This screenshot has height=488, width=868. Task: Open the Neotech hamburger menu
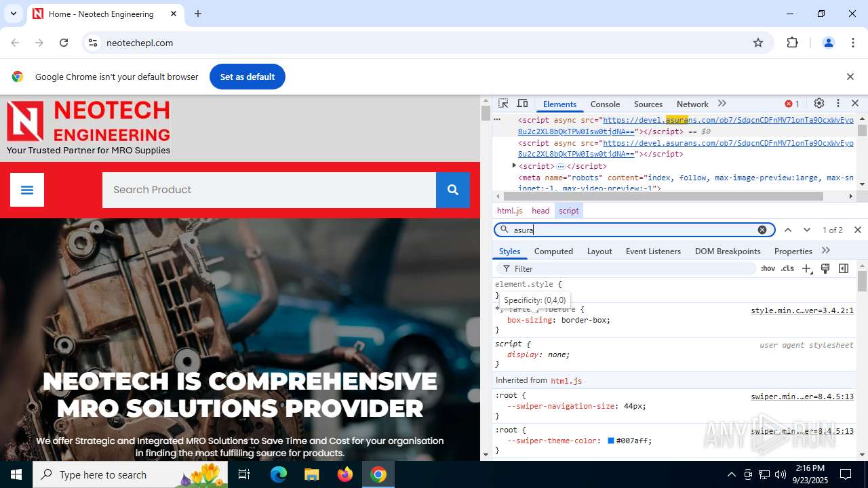tap(27, 190)
